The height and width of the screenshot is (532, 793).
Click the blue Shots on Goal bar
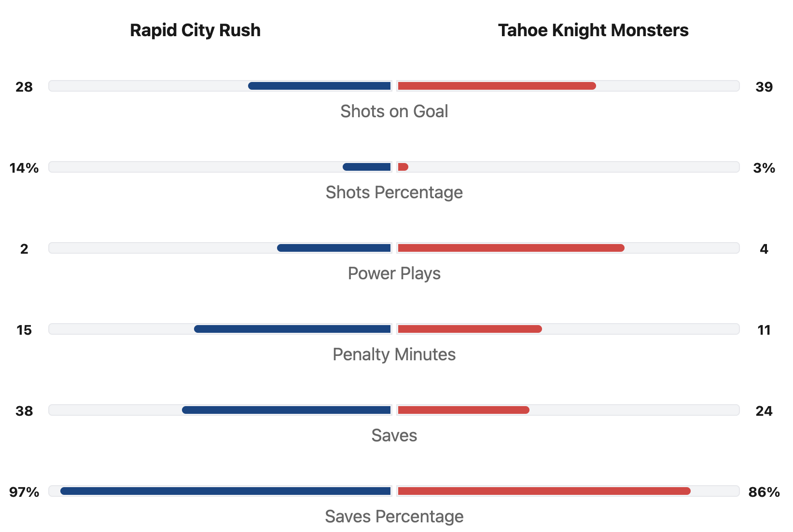(320, 86)
